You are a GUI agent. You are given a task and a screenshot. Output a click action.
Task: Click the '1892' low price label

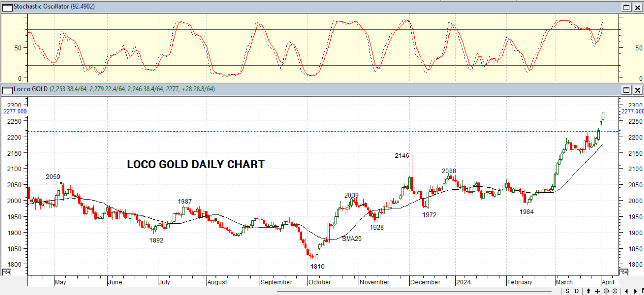pos(156,240)
